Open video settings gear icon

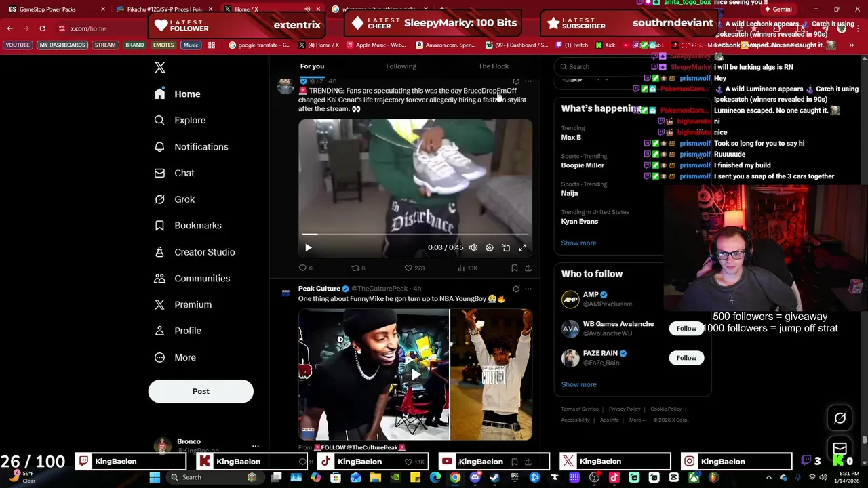pos(490,247)
